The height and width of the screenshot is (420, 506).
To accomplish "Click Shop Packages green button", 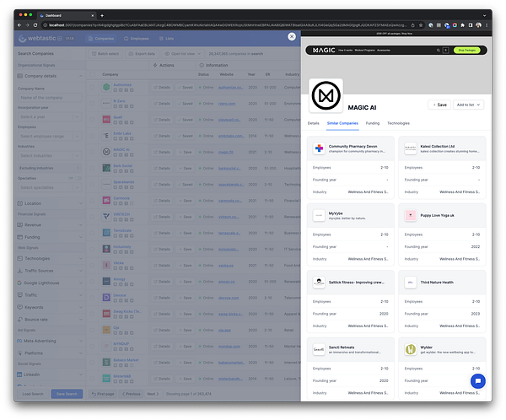I will coord(466,51).
